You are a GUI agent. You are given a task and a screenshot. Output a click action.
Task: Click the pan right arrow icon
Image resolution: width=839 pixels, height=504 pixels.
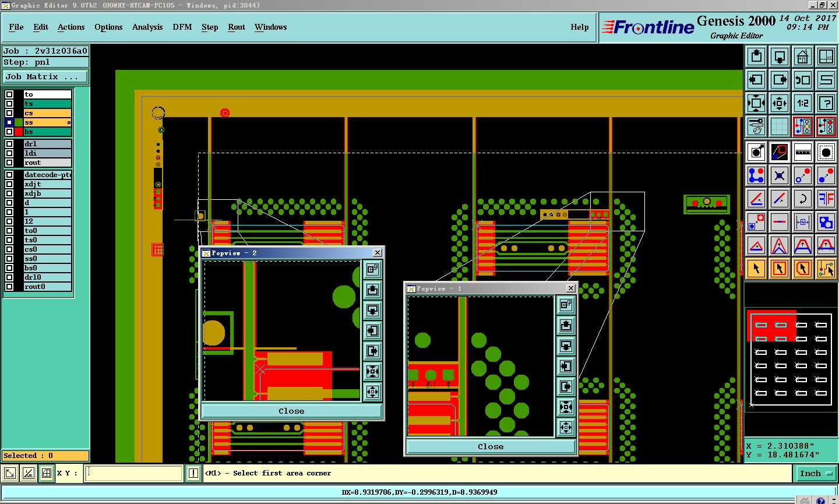[x=780, y=80]
